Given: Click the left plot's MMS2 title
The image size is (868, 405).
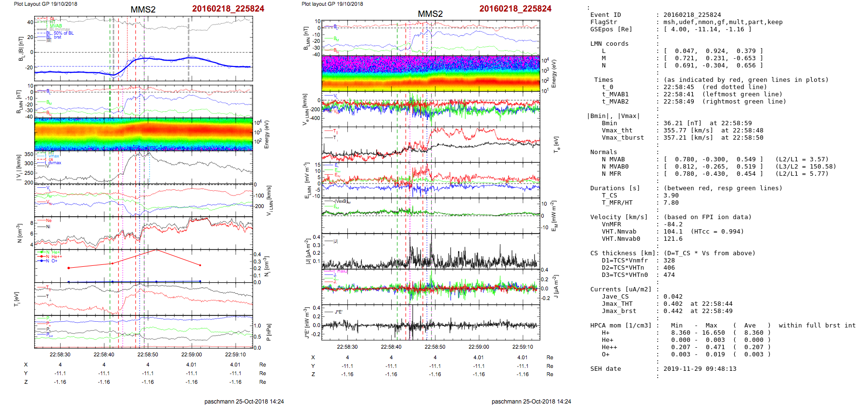Looking at the screenshot, I should click(x=143, y=10).
